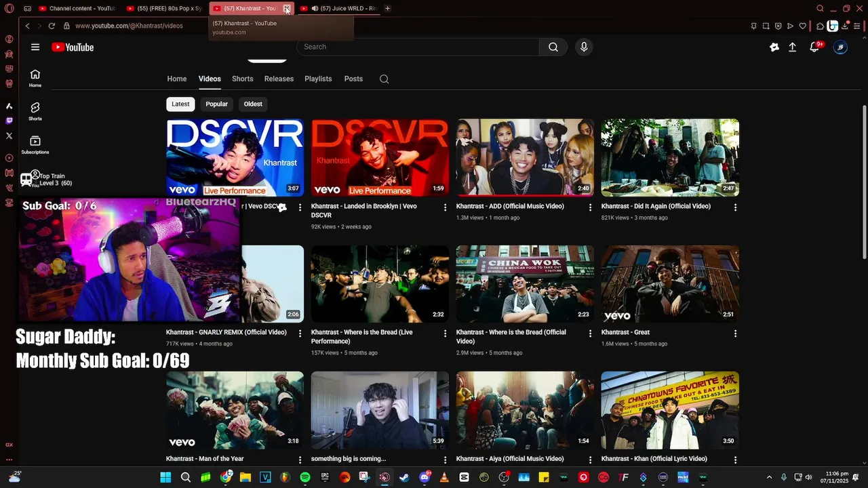Show hidden system tray icons

pos(769,477)
